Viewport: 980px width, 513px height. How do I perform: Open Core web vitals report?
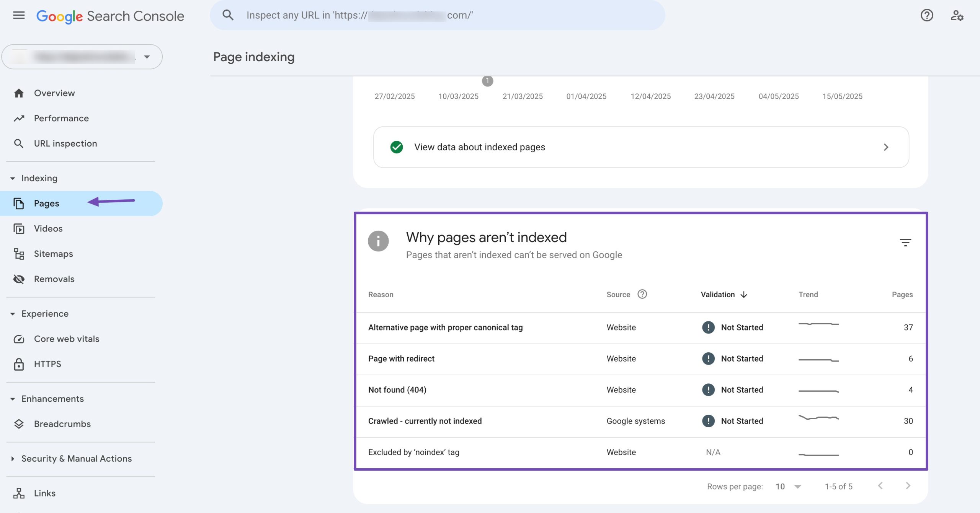click(66, 339)
